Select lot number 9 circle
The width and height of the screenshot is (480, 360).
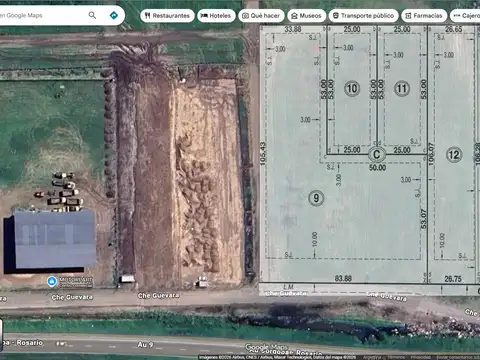click(316, 198)
